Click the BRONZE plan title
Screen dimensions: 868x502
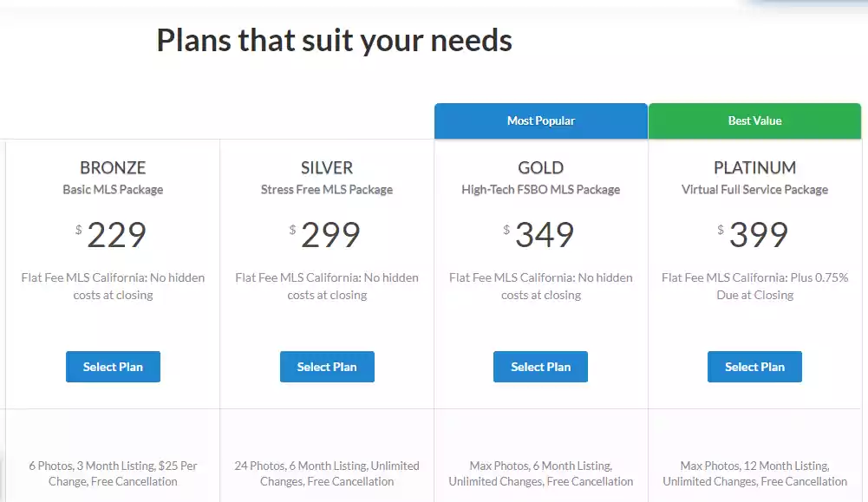pyautogui.click(x=113, y=168)
